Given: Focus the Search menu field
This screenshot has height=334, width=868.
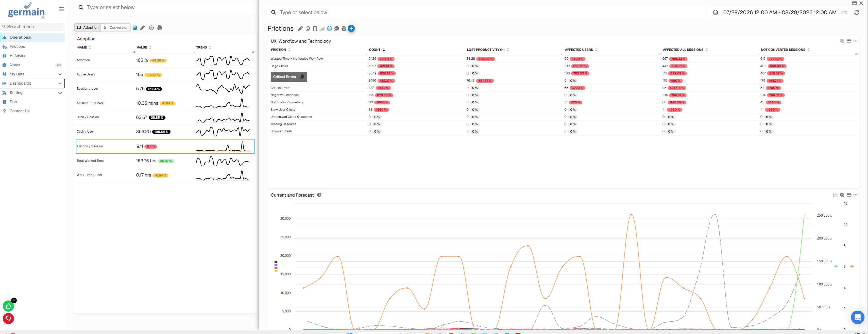Looking at the screenshot, I should pos(32,27).
